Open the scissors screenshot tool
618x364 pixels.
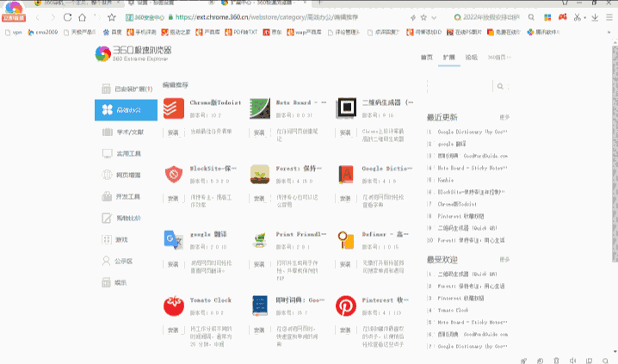[577, 17]
